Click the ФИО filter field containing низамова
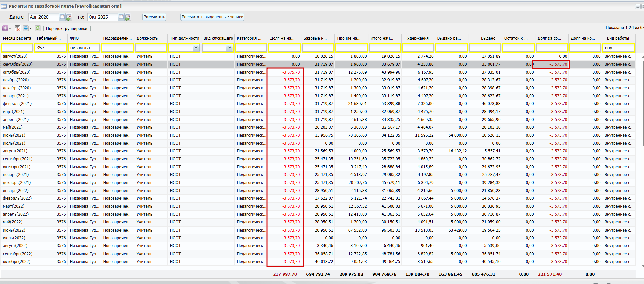The height and width of the screenshot is (284, 644). pos(84,48)
